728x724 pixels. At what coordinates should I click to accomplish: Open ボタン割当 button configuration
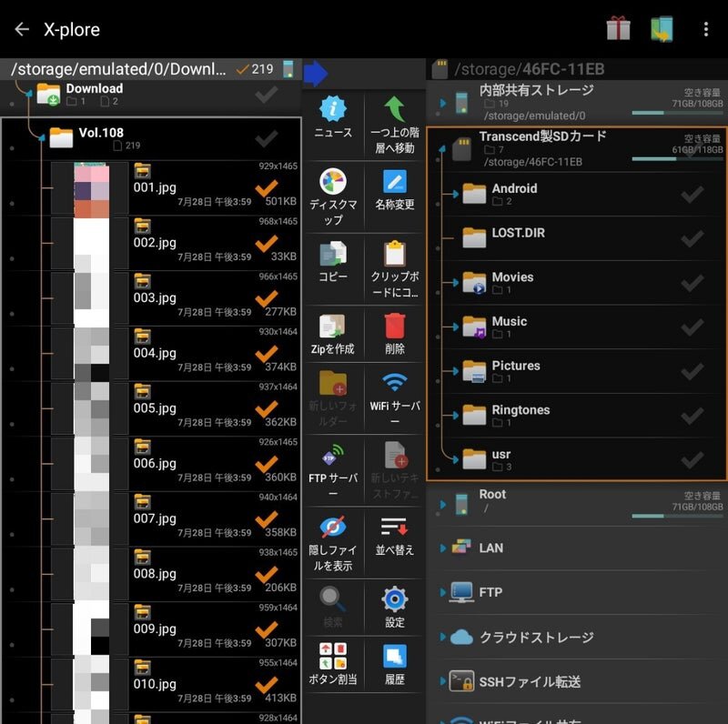(333, 656)
